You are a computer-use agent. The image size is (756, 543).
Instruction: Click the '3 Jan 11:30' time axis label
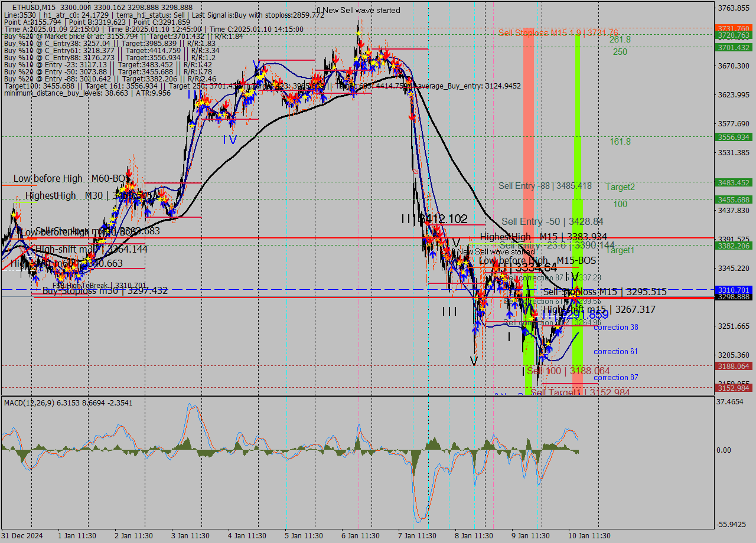point(191,536)
